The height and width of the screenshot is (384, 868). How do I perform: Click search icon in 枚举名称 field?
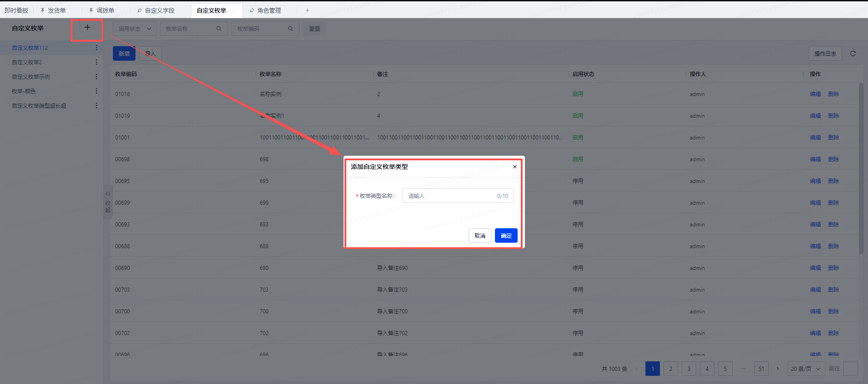[219, 29]
